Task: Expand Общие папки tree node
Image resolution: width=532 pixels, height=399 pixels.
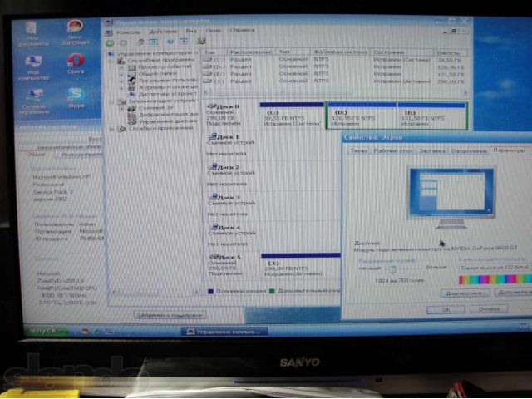Action: pyautogui.click(x=121, y=74)
